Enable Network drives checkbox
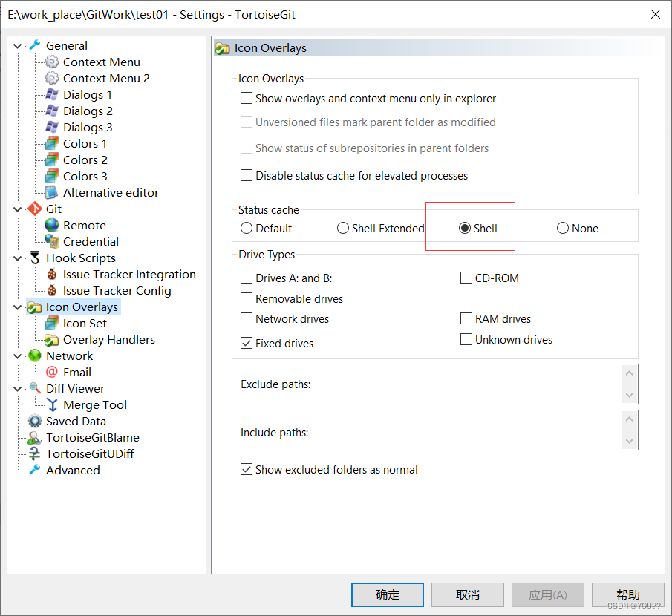Image resolution: width=672 pixels, height=616 pixels. 247,318
